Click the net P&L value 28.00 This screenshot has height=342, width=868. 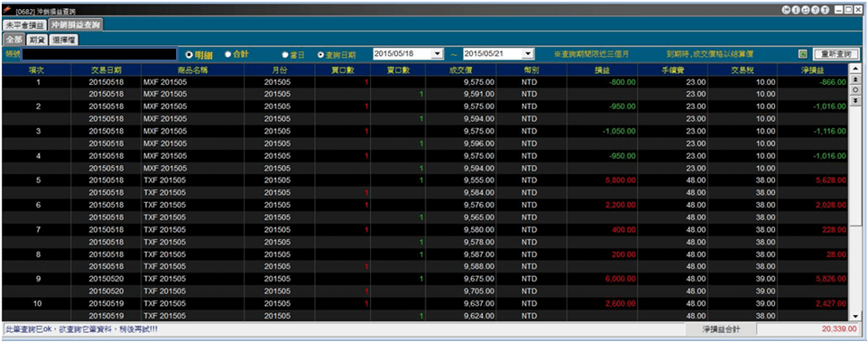[x=836, y=254]
